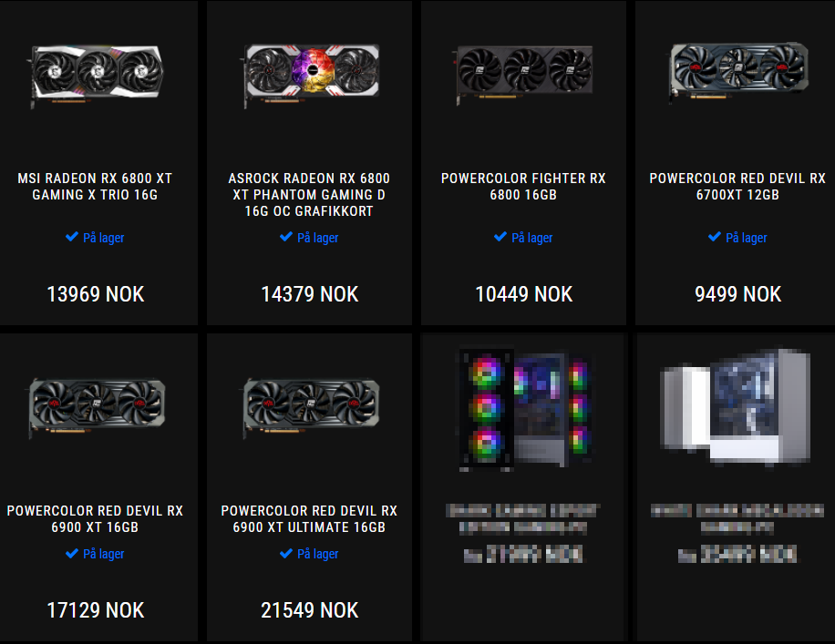The height and width of the screenshot is (644, 835).
Task: Click PowerColor Fighter RX 6800 16GB title
Action: [x=523, y=187]
